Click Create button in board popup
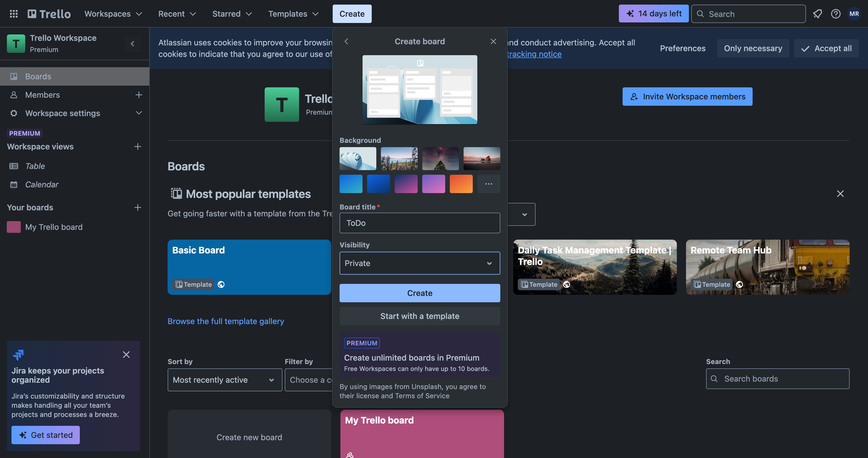The height and width of the screenshot is (458, 868). click(x=420, y=293)
